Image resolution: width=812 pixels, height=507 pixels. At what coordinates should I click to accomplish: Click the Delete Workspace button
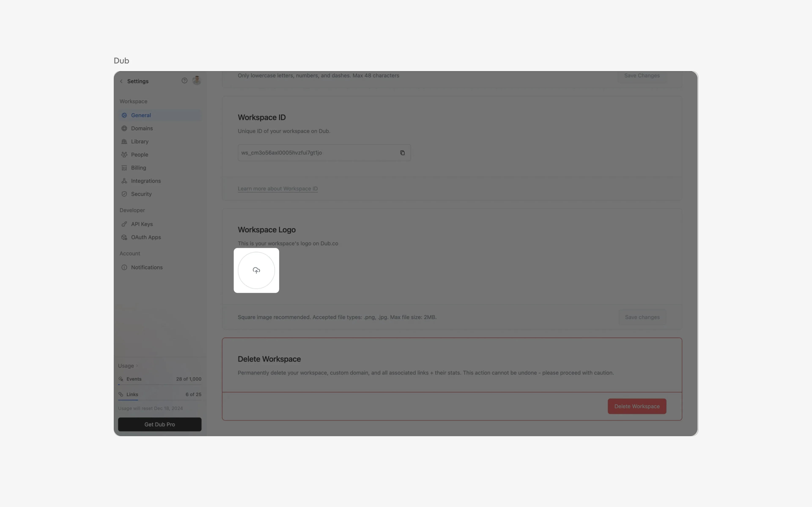coord(636,406)
